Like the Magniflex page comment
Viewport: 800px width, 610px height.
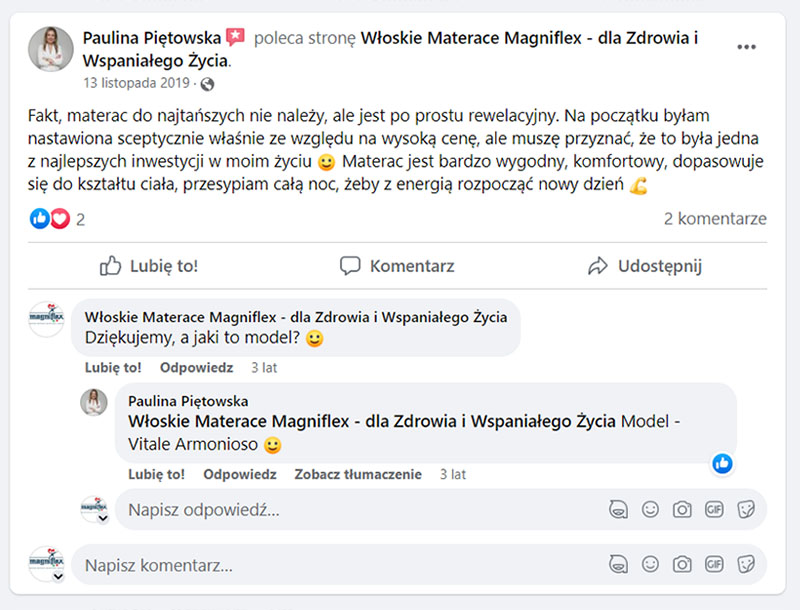pyautogui.click(x=113, y=367)
